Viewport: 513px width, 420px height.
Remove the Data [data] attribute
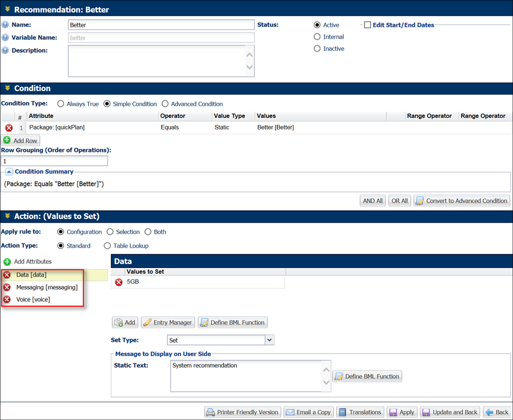click(x=7, y=275)
